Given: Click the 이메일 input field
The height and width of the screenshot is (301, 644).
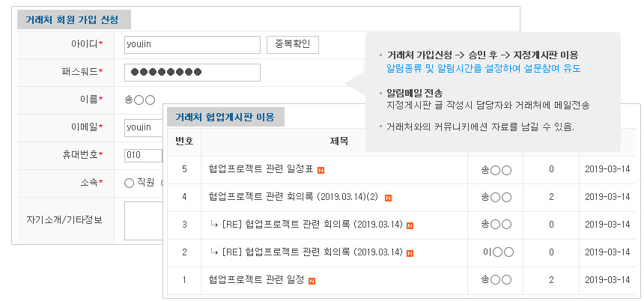Looking at the screenshot, I should pyautogui.click(x=144, y=127).
